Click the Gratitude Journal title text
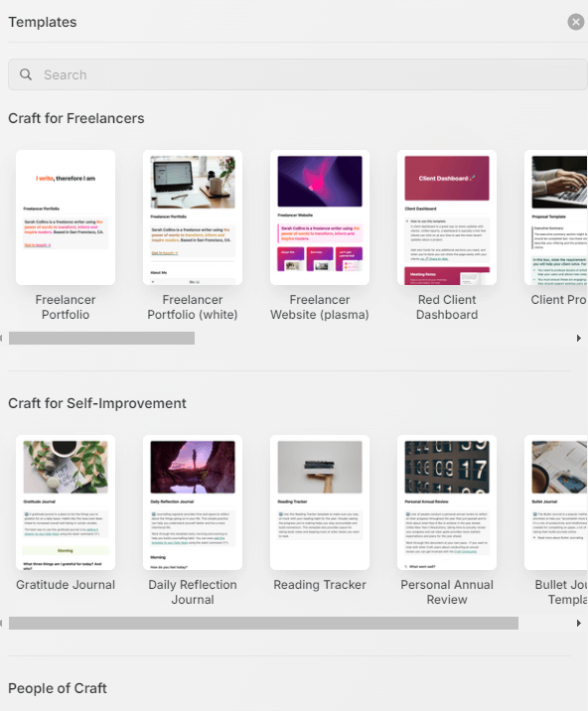 click(x=66, y=585)
